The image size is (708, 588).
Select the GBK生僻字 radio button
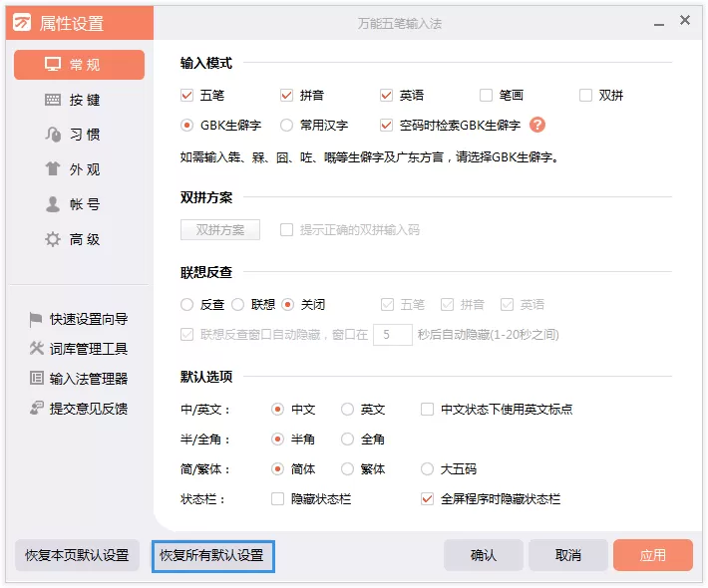[186, 125]
